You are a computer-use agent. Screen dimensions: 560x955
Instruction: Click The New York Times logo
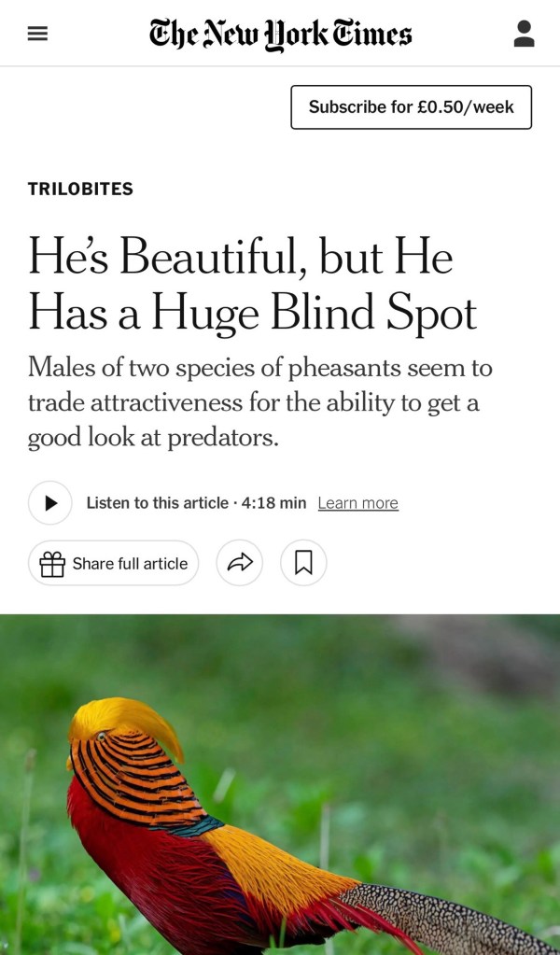coord(280,34)
